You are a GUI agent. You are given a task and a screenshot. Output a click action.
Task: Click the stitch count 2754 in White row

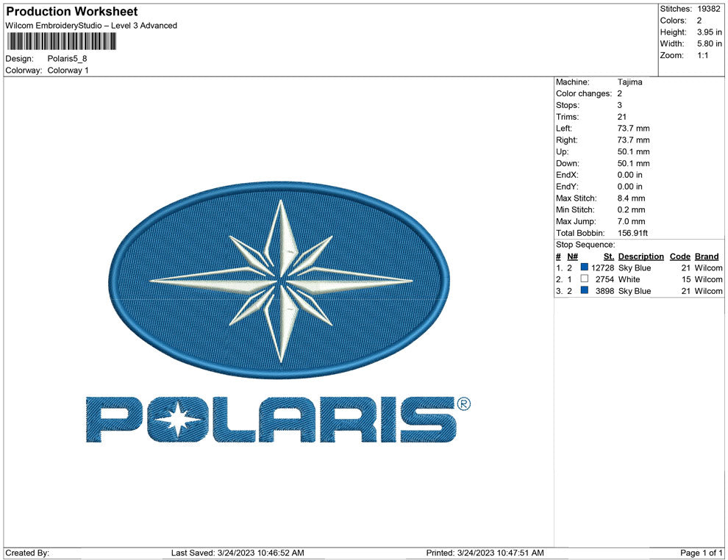click(605, 279)
